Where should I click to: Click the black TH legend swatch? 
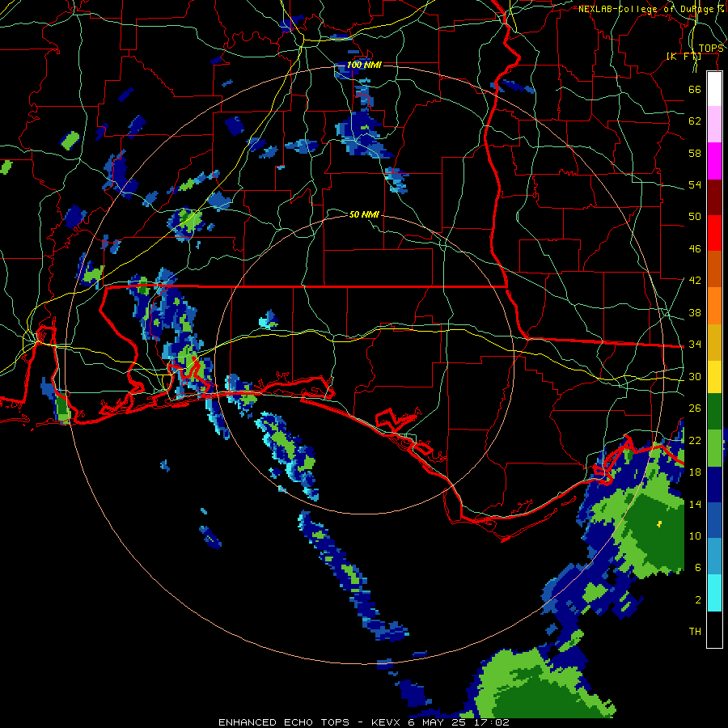(714, 629)
